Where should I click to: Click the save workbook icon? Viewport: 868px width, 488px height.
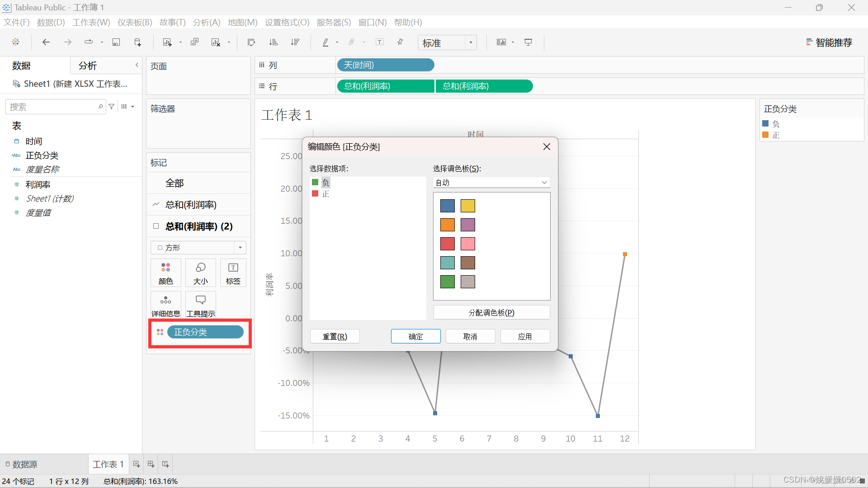[x=116, y=42]
